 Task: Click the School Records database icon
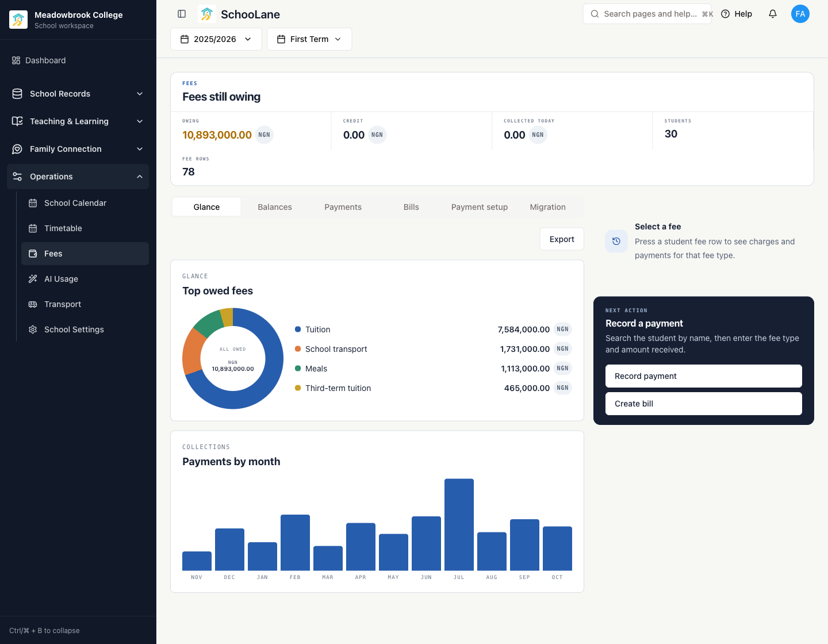click(x=17, y=94)
